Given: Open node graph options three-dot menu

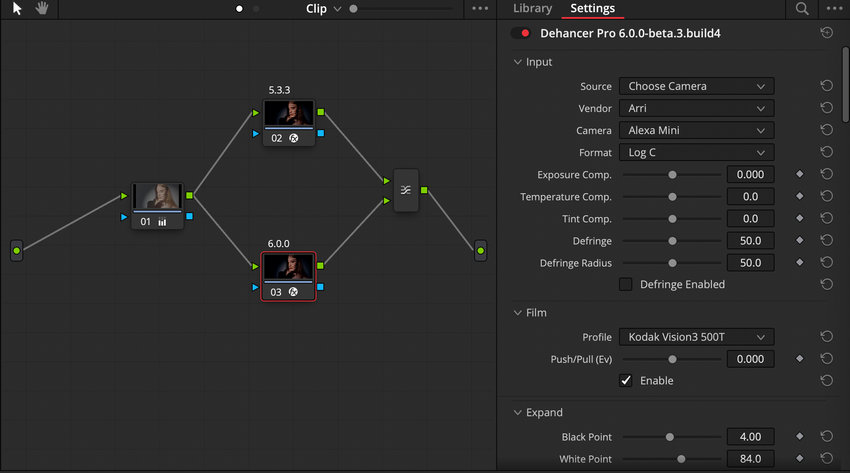Looking at the screenshot, I should 480,9.
